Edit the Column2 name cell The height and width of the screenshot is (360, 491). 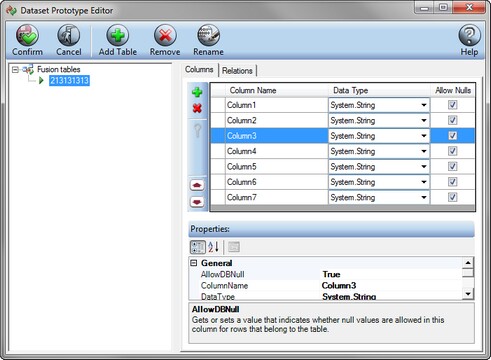[x=277, y=120]
